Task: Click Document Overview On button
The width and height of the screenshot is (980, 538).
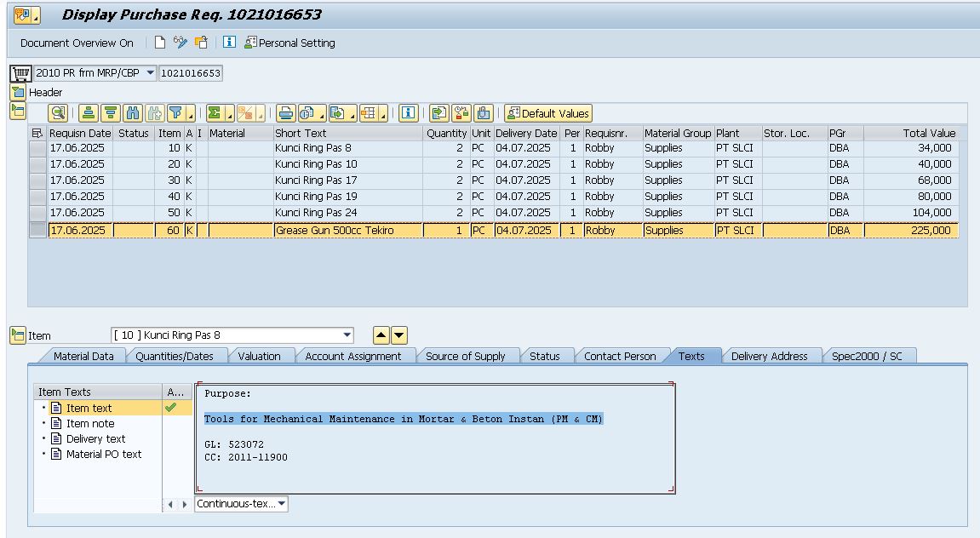Action: tap(77, 43)
